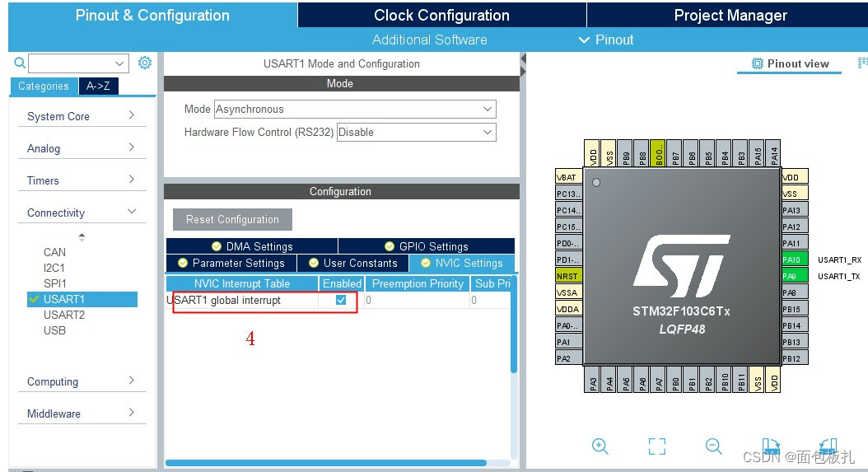Select SPI1 in Connectivity list
The image size is (868, 472).
click(x=55, y=283)
